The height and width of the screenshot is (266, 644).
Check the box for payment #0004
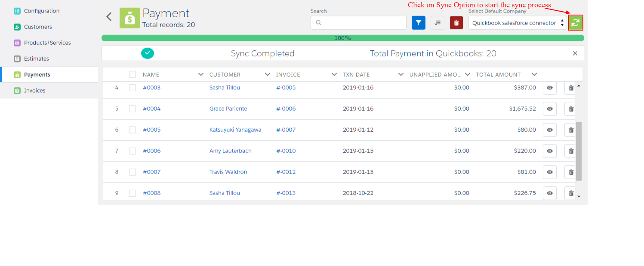point(132,108)
